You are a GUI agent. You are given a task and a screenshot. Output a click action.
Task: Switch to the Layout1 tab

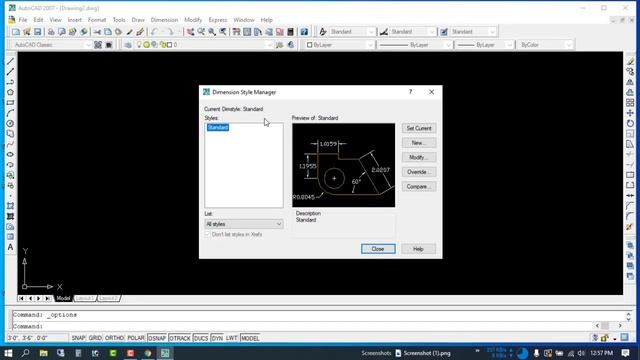85,298
